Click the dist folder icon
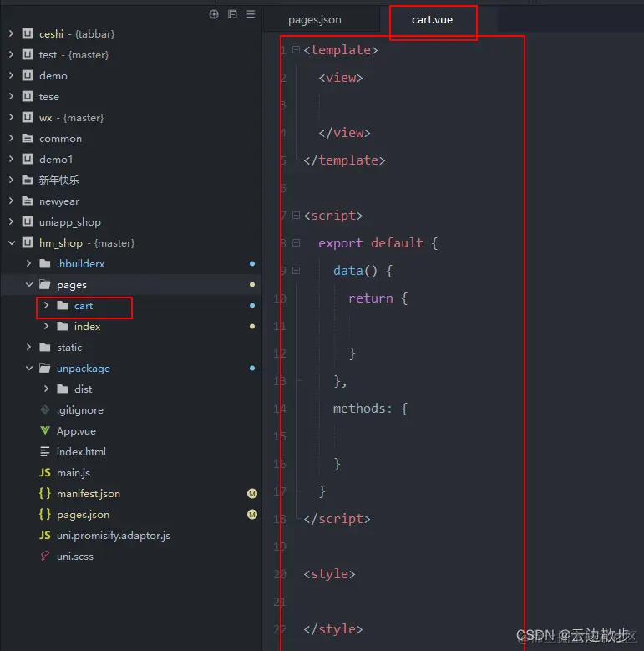The width and height of the screenshot is (644, 651). pos(63,389)
